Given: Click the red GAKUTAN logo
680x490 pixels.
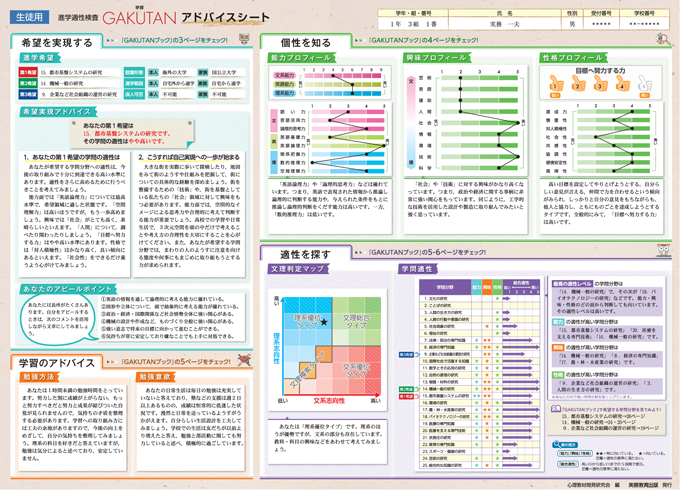Looking at the screenshot, I should point(139,17).
